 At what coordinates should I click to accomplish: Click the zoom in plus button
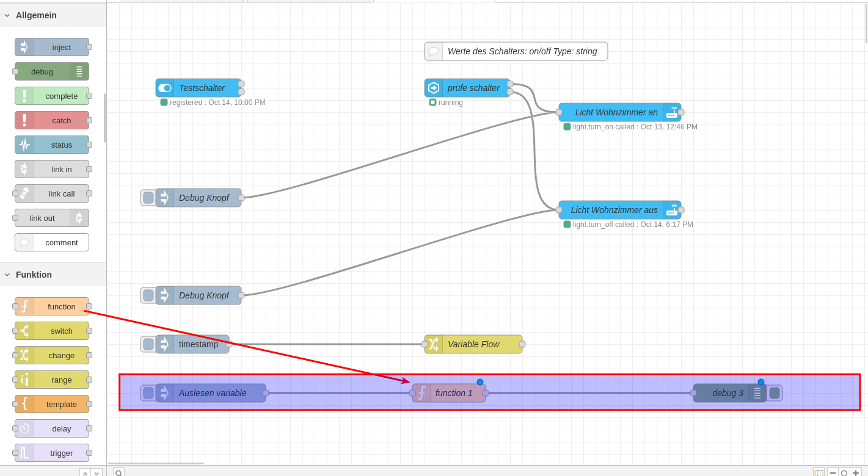(855, 473)
